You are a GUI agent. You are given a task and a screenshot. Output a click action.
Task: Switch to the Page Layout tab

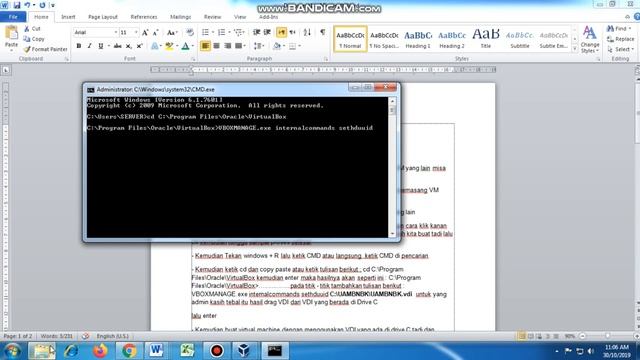pos(103,17)
